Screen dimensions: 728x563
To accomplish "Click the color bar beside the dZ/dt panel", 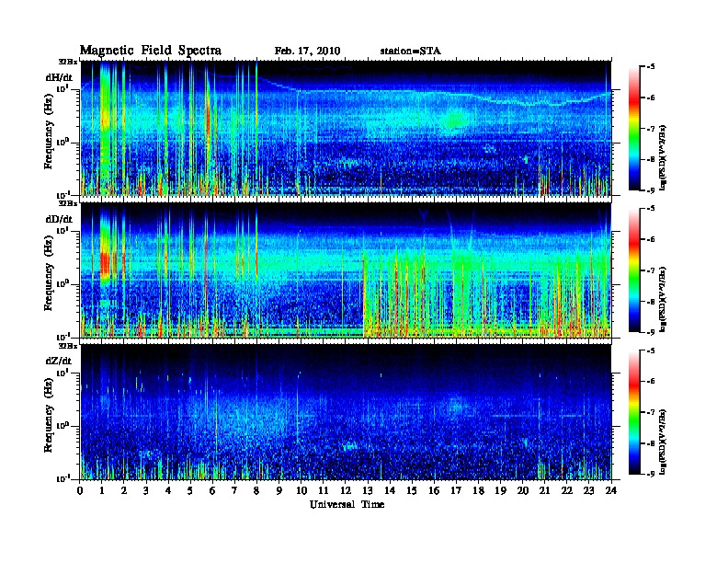I will (633, 412).
